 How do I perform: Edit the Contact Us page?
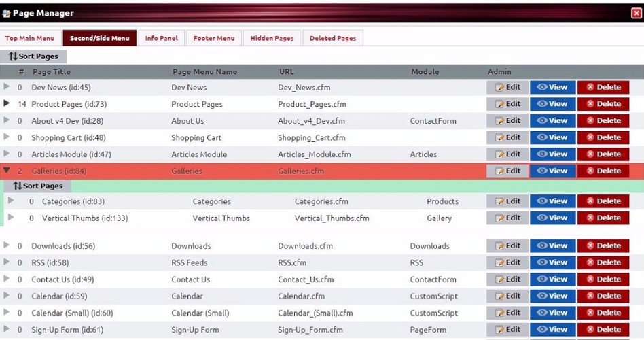pos(507,279)
